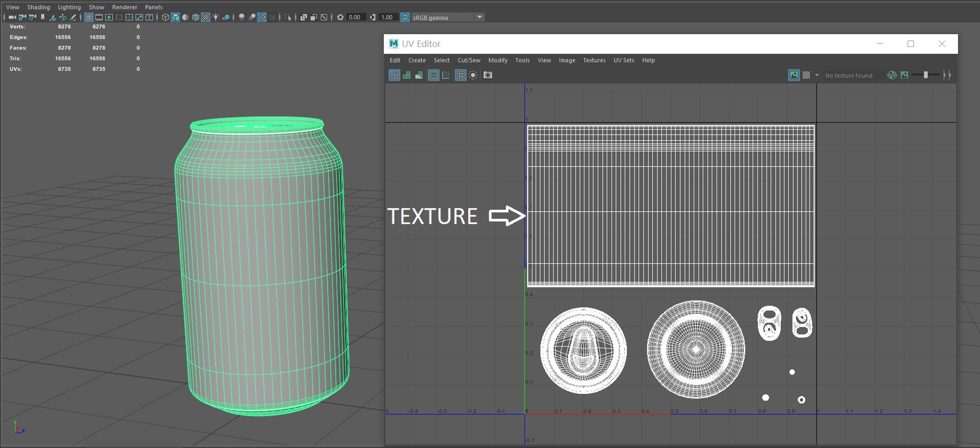Viewport: 980px width, 448px height.
Task: Toggle UV distortion shading icon
Action: pyautogui.click(x=419, y=75)
